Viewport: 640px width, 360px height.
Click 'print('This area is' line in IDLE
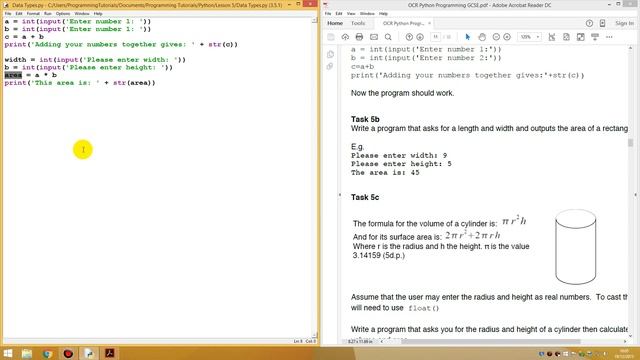[80, 83]
